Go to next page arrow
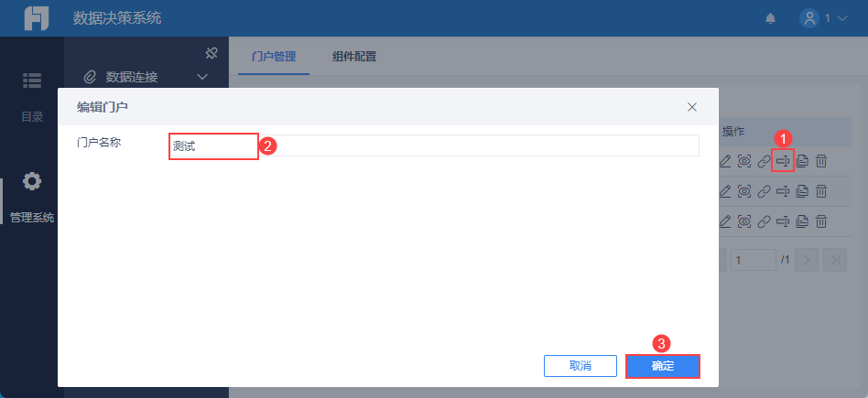 [807, 260]
